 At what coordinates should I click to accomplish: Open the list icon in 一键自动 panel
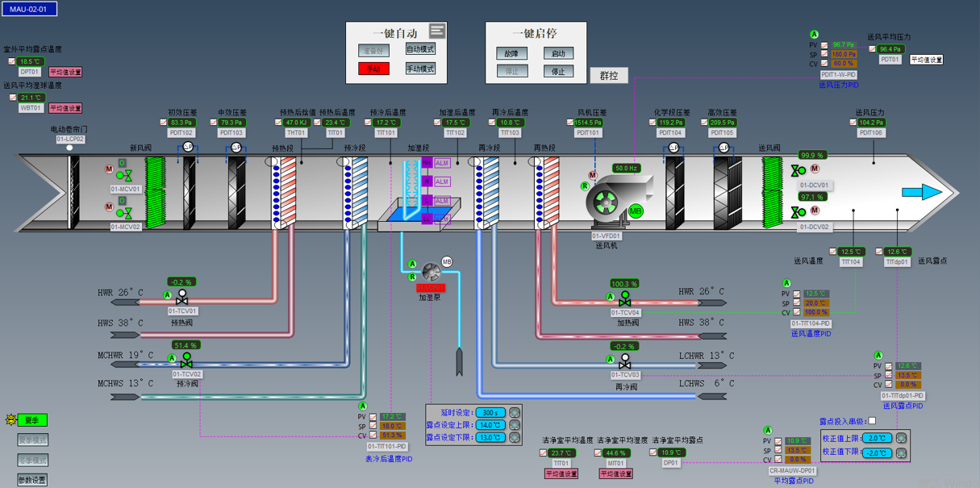click(437, 31)
